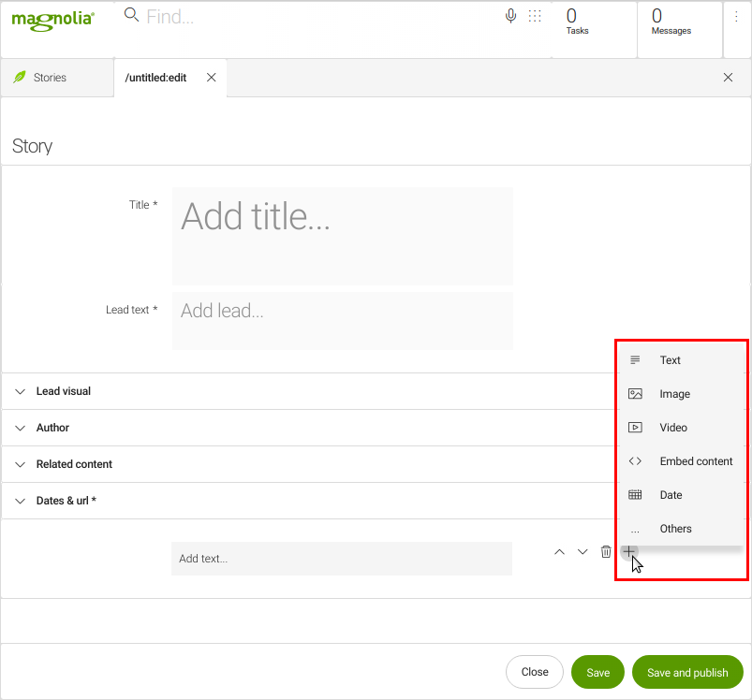This screenshot has width=752, height=700.
Task: Open the apps grid launcher icon
Action: coord(535,16)
